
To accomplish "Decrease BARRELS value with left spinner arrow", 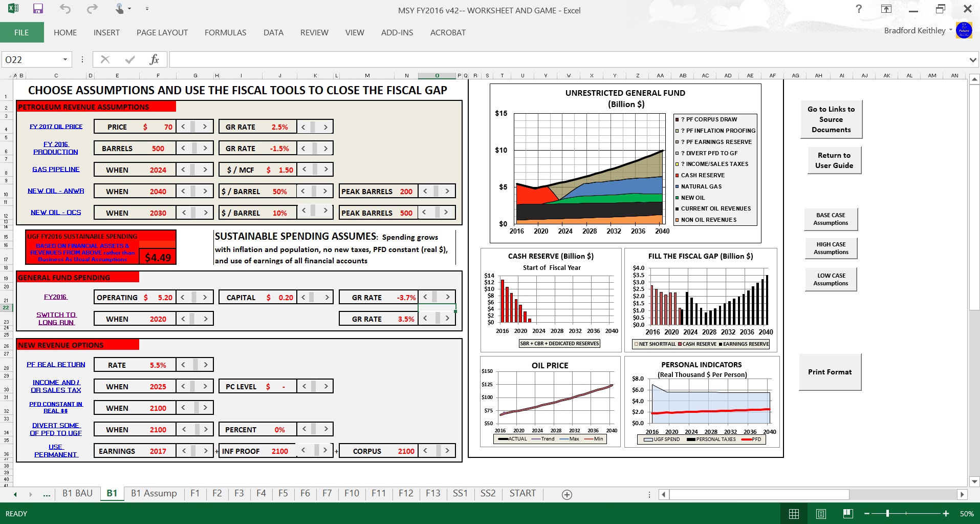I will (183, 148).
